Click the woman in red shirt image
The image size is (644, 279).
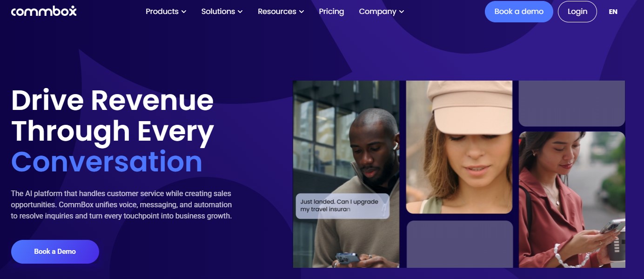[572, 199]
